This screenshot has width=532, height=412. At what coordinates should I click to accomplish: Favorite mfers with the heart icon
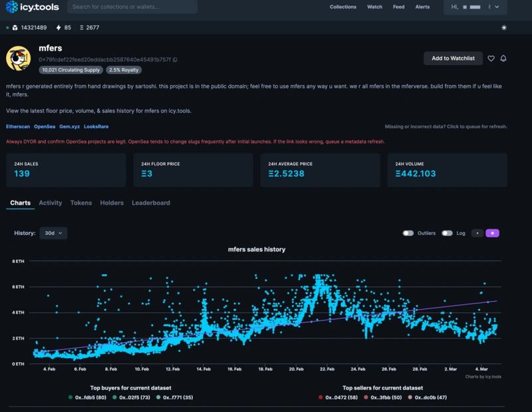click(491, 59)
